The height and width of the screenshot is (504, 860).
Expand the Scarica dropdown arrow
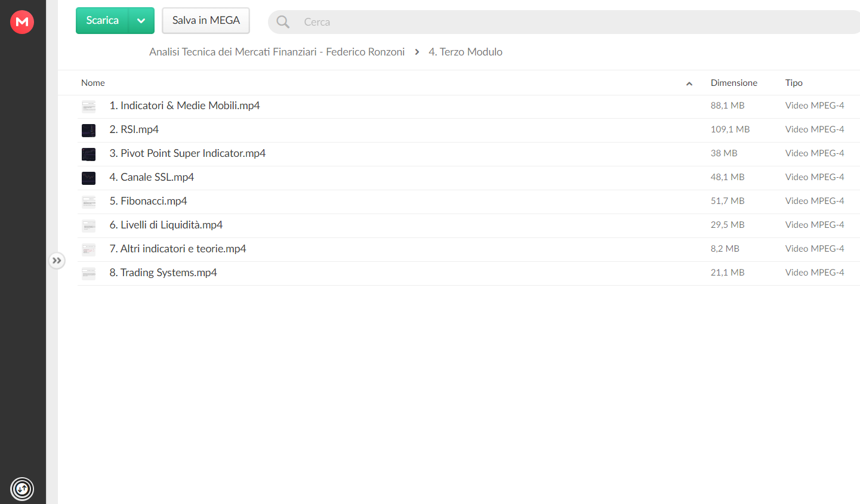141,21
